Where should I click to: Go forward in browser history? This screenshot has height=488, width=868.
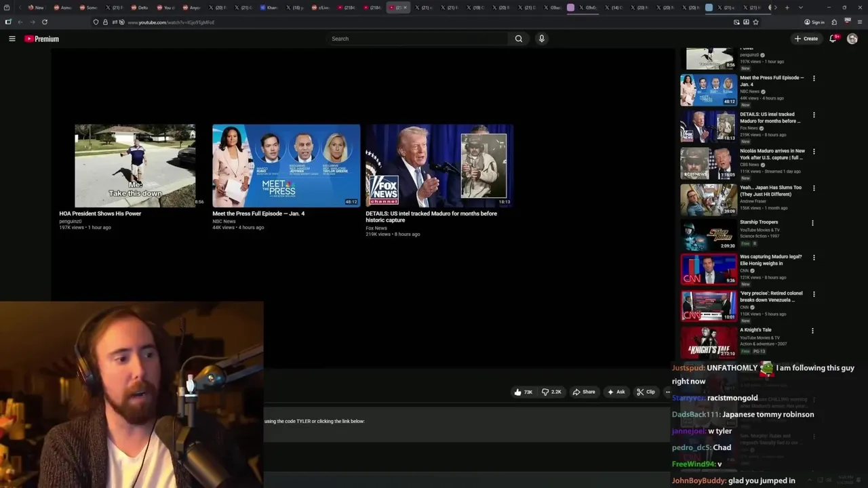pyautogui.click(x=33, y=22)
